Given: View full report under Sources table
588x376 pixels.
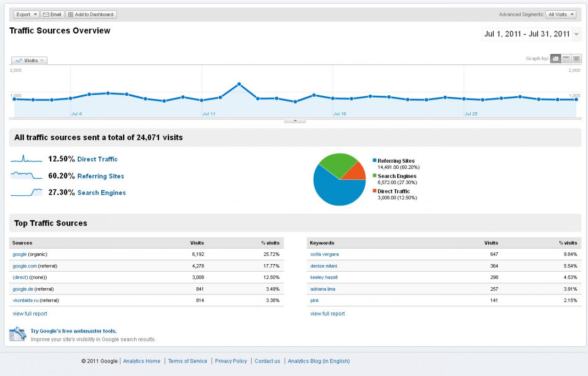Looking at the screenshot, I should click(30, 314).
